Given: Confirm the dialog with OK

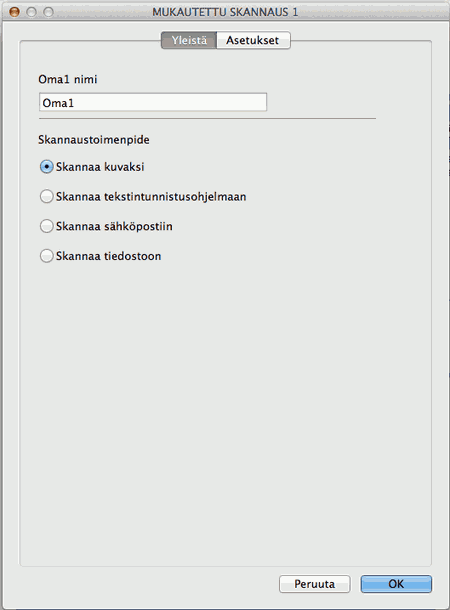Looking at the screenshot, I should point(396,584).
